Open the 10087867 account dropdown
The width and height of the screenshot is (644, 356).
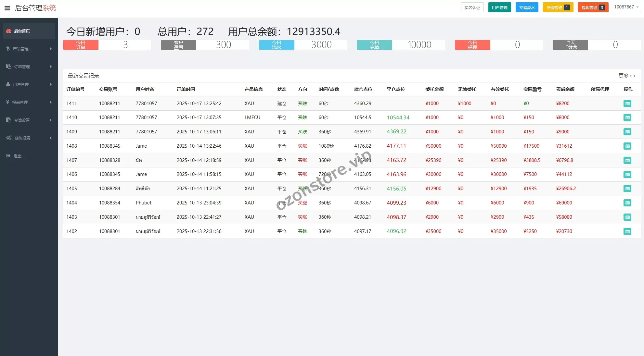click(x=626, y=7)
